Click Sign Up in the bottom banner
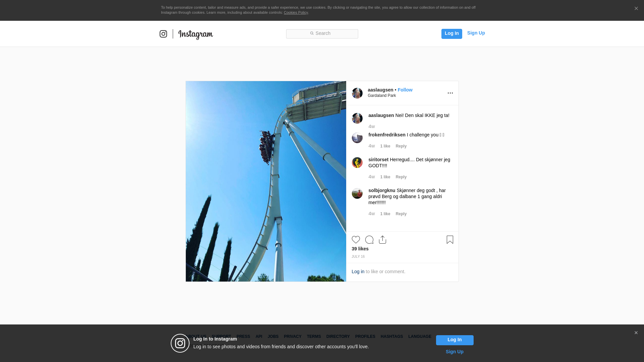The image size is (644, 362). click(454, 352)
